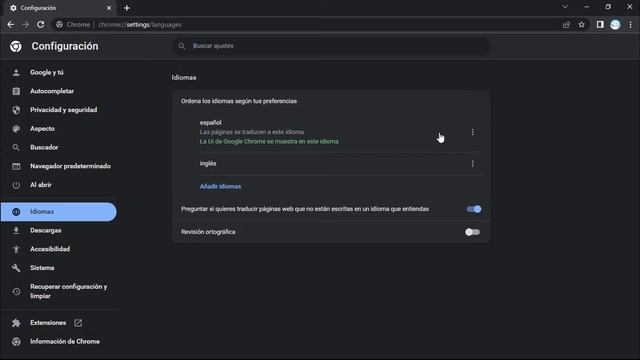Image resolution: width=640 pixels, height=360 pixels.
Task: Click the globe icon beside Idiomas
Action: click(x=16, y=212)
